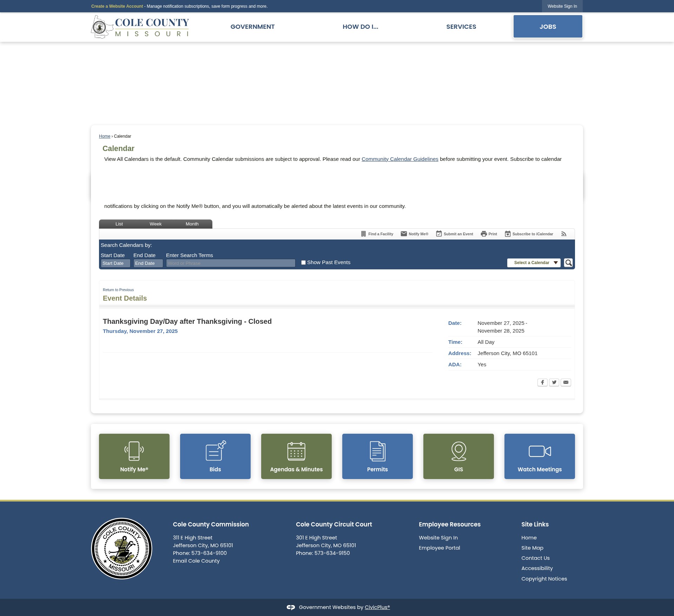
Task: Switch to the Month view tab
Action: pos(192,224)
